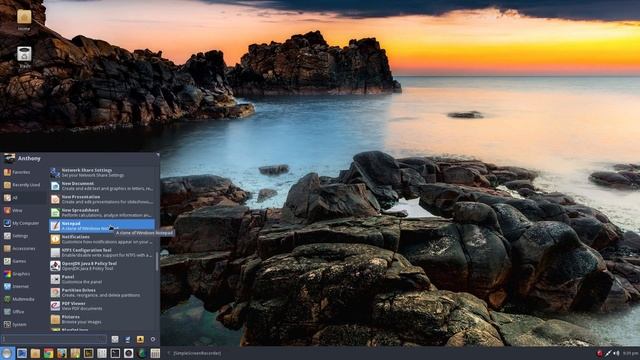
Task: Open the Accessories category
Action: click(24, 249)
